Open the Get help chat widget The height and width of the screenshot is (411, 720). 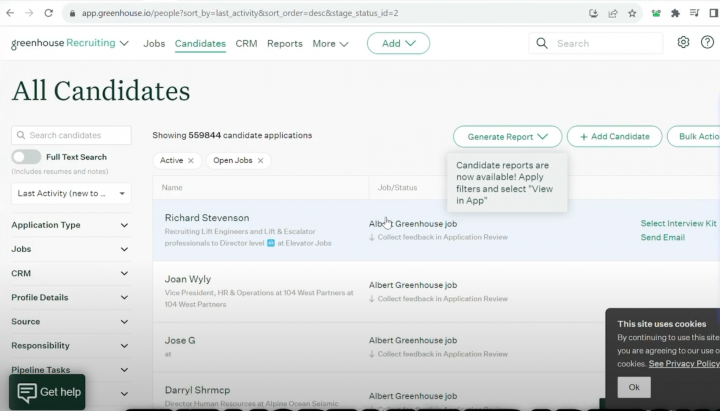tap(48, 392)
